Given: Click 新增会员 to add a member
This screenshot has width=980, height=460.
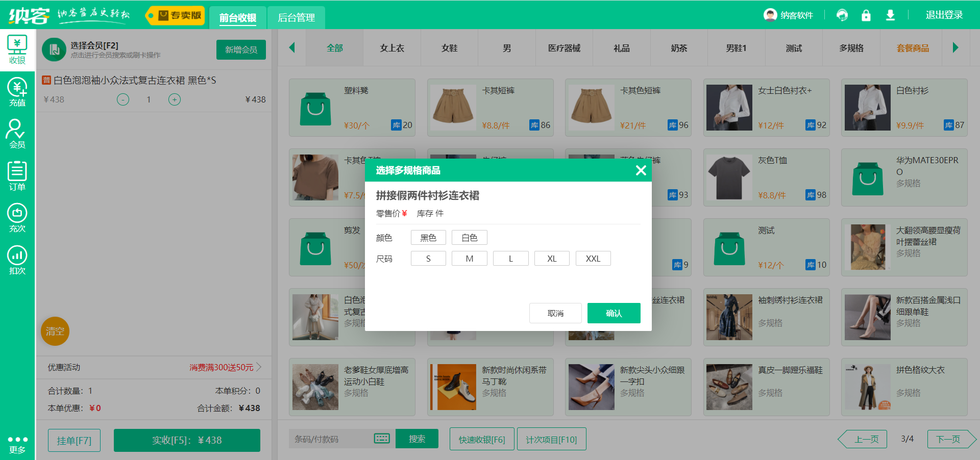Looking at the screenshot, I should pos(241,49).
